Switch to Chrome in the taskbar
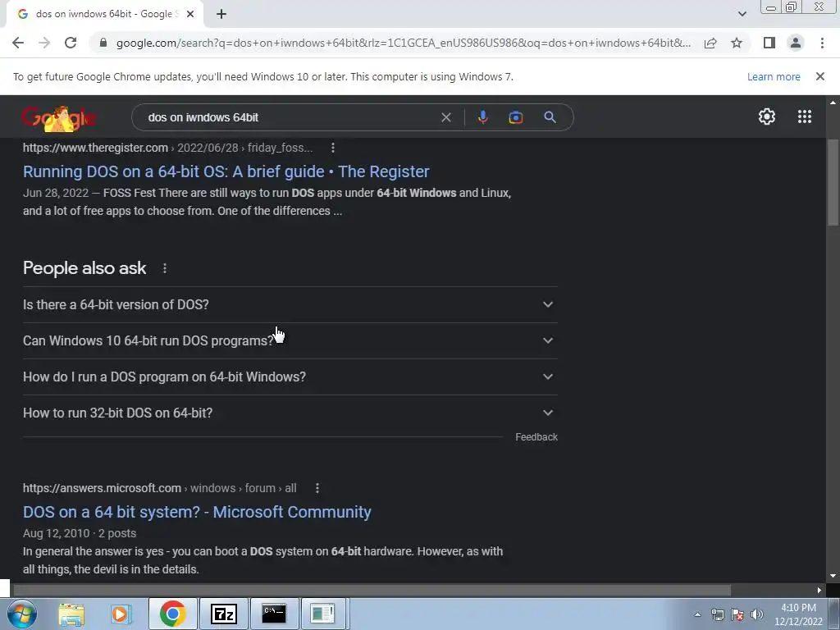 [172, 614]
